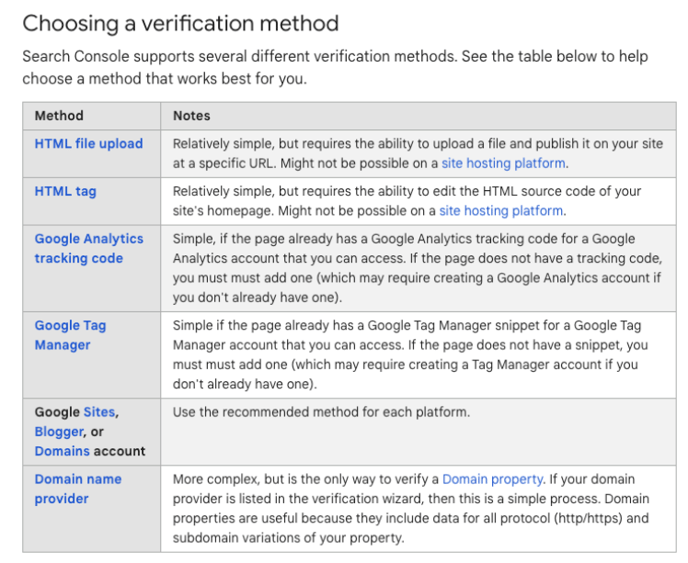Open the Domain property link
Screen dimensions: 688x563
tap(492, 479)
